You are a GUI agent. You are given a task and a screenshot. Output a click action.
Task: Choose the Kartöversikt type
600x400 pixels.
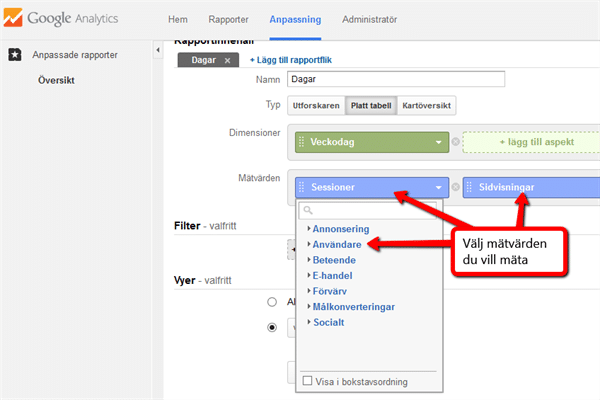coord(427,106)
